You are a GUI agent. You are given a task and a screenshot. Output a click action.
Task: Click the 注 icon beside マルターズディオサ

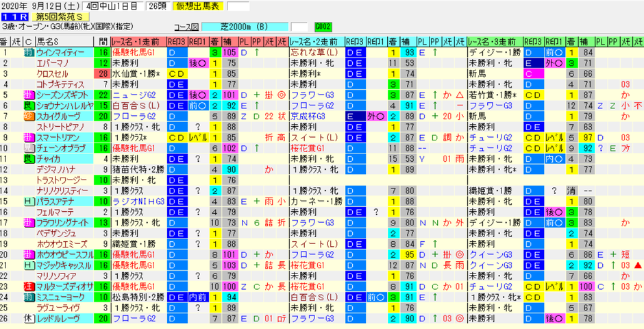coord(29,286)
